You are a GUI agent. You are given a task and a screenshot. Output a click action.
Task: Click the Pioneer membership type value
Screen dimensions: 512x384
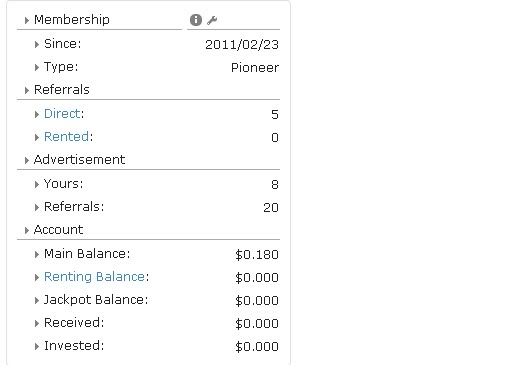pos(255,68)
